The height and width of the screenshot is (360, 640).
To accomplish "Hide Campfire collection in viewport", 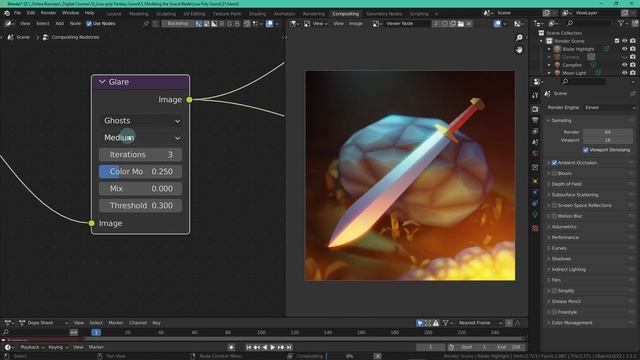I will (624, 65).
